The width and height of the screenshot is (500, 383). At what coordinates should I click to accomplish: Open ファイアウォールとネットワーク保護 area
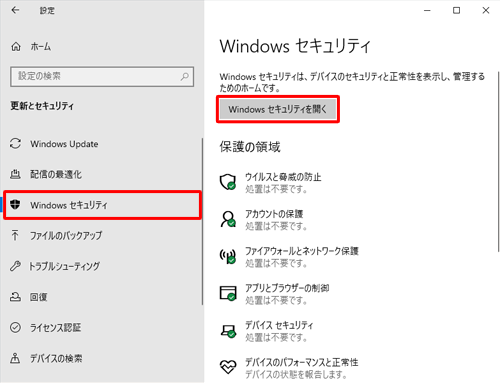(x=289, y=256)
